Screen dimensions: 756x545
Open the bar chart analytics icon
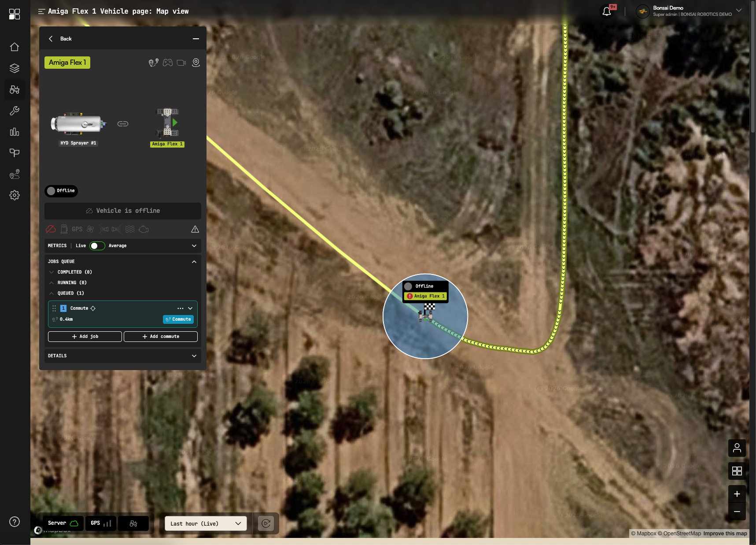point(15,132)
